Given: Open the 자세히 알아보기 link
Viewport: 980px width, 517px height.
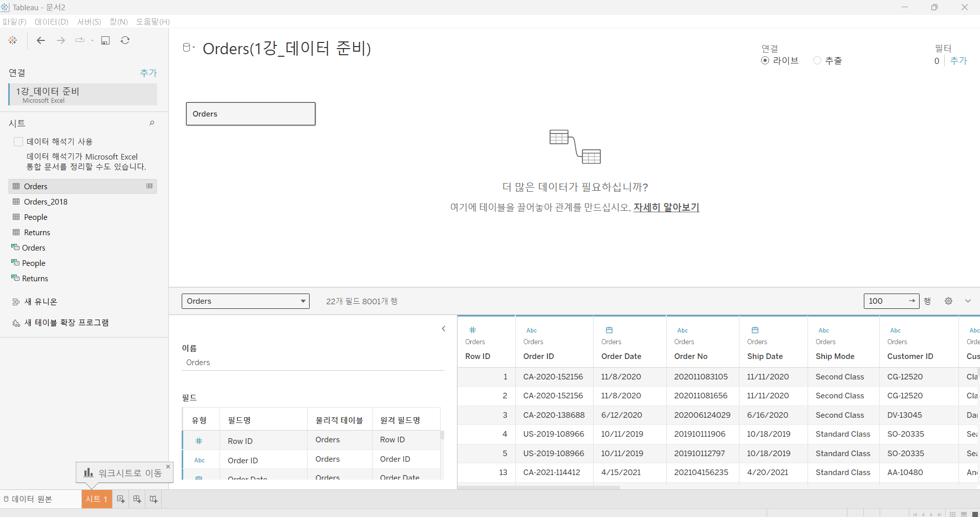Looking at the screenshot, I should pos(666,207).
